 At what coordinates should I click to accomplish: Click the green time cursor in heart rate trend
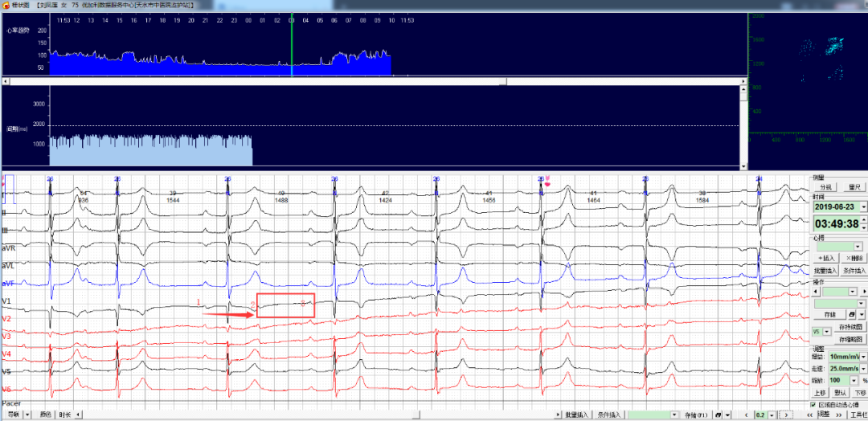click(292, 44)
